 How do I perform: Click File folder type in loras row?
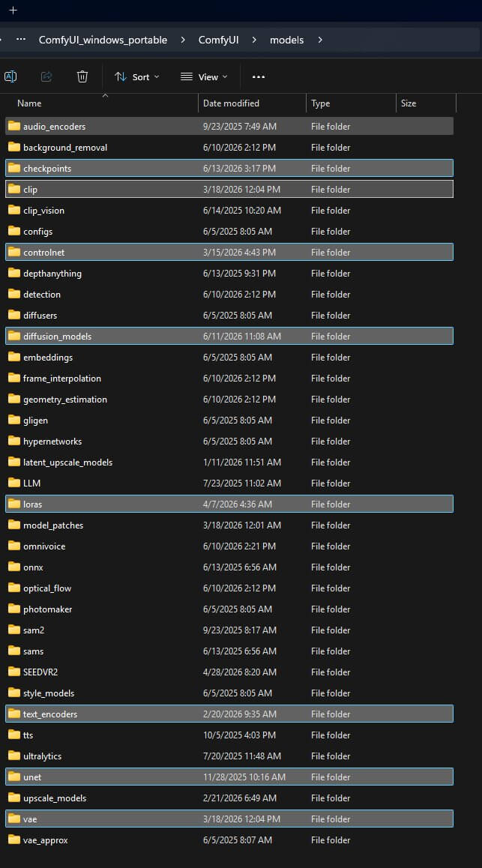coord(331,504)
